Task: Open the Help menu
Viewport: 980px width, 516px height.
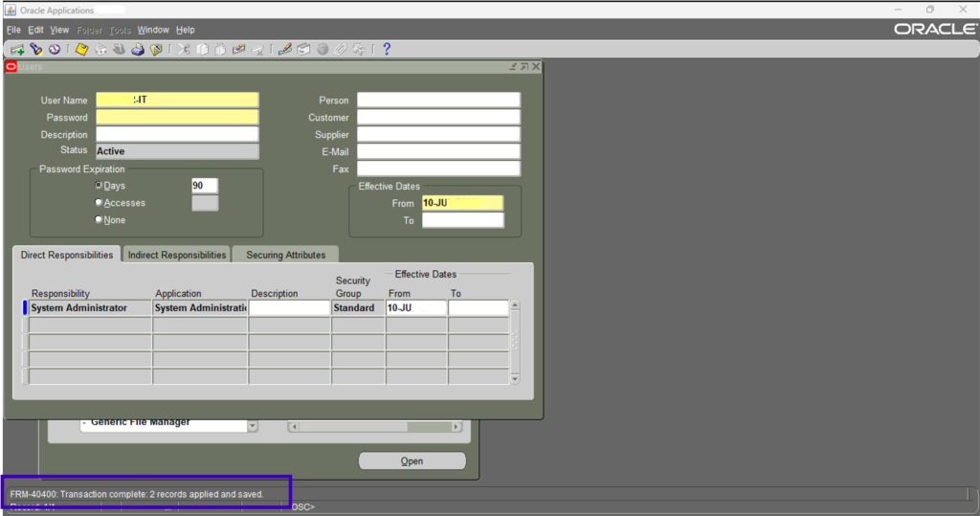Action: pyautogui.click(x=185, y=30)
